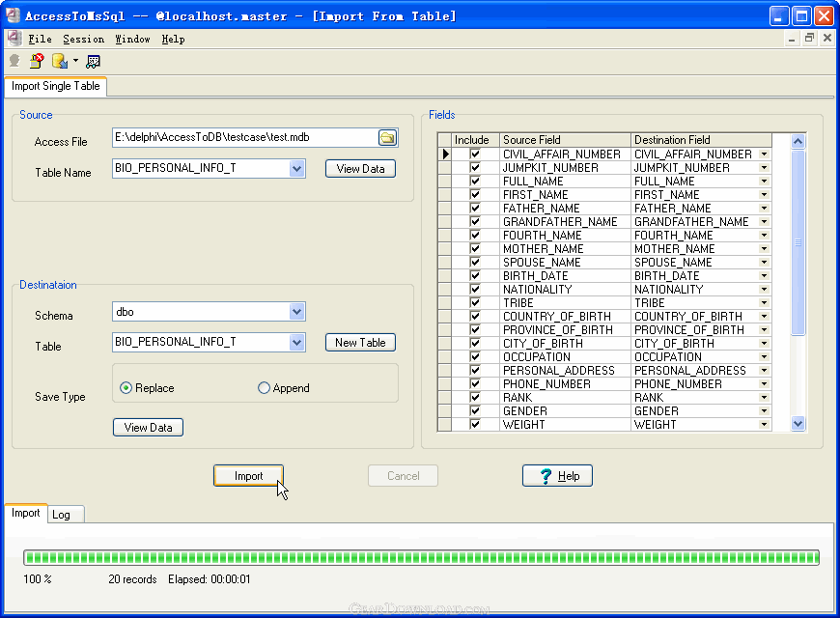Click the Import button
The height and width of the screenshot is (618, 840).
click(x=248, y=476)
